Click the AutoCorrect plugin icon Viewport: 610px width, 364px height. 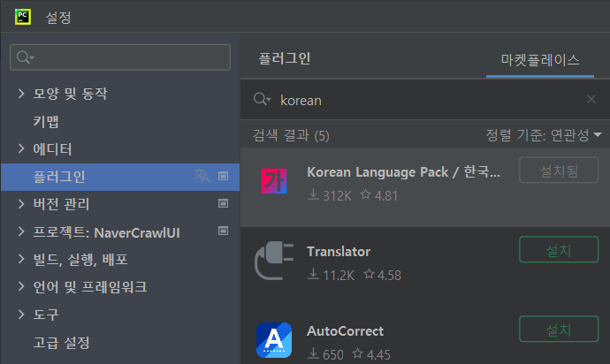[x=274, y=340]
